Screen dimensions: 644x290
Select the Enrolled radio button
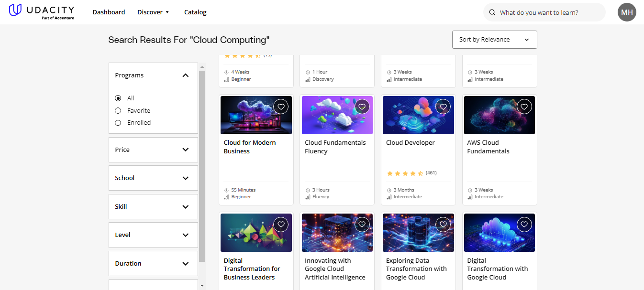pyautogui.click(x=118, y=122)
